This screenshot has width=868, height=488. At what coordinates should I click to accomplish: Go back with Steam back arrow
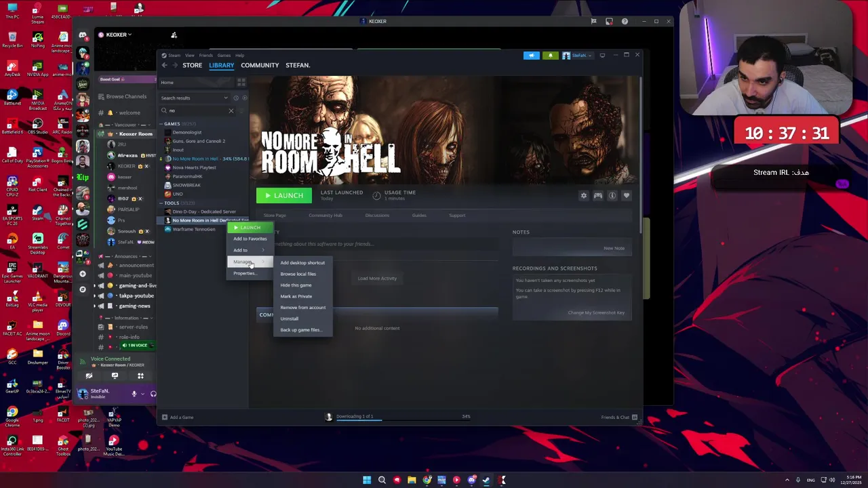click(165, 65)
